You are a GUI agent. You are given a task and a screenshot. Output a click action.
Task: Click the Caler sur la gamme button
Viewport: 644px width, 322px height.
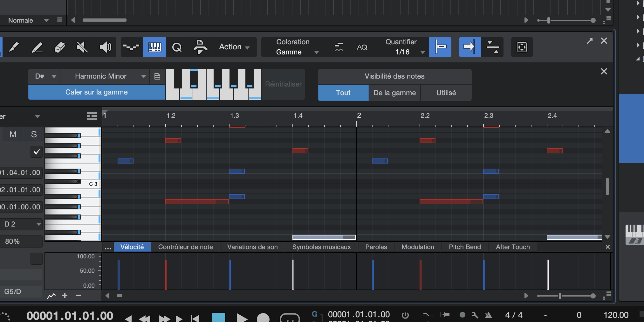tap(97, 92)
